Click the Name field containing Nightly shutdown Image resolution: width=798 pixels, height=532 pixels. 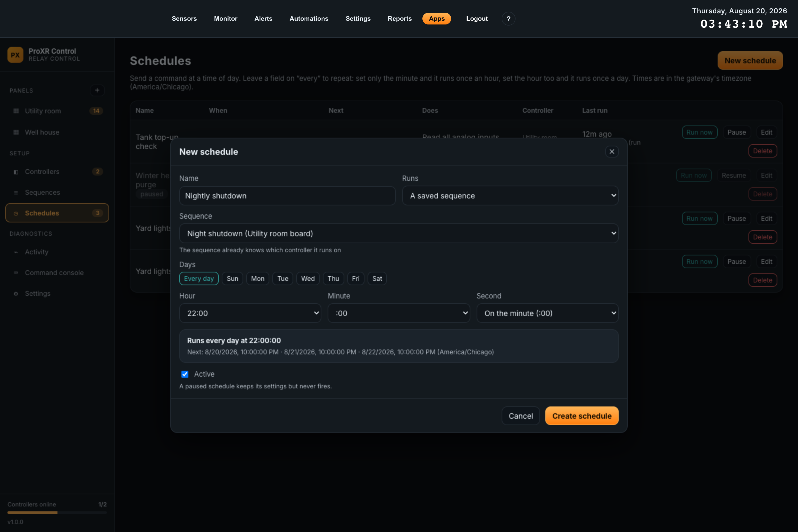[x=287, y=196]
